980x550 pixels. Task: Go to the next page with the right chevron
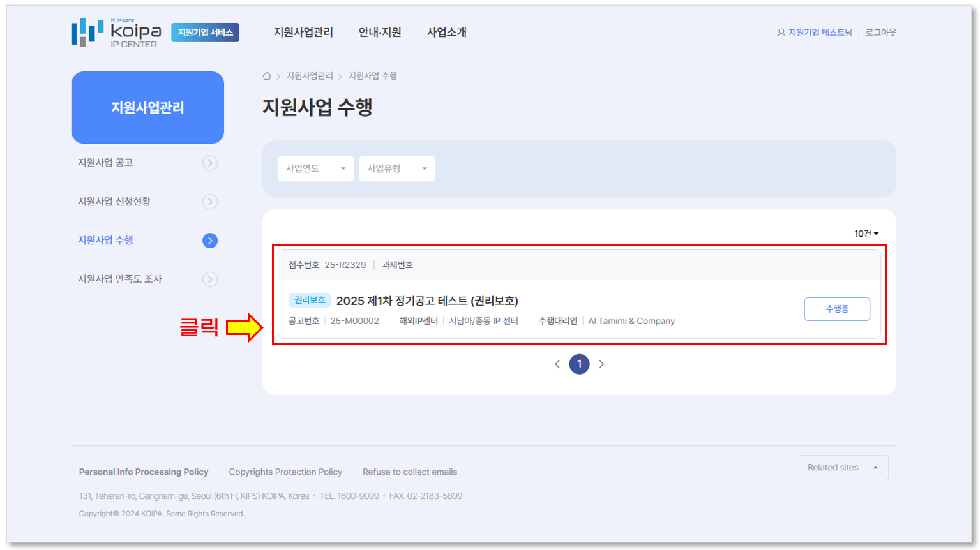(601, 364)
